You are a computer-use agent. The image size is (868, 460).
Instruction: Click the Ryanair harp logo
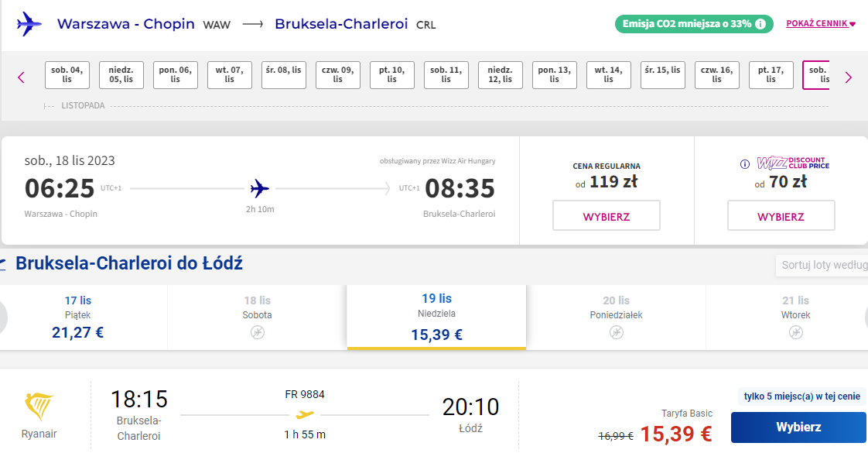39,407
